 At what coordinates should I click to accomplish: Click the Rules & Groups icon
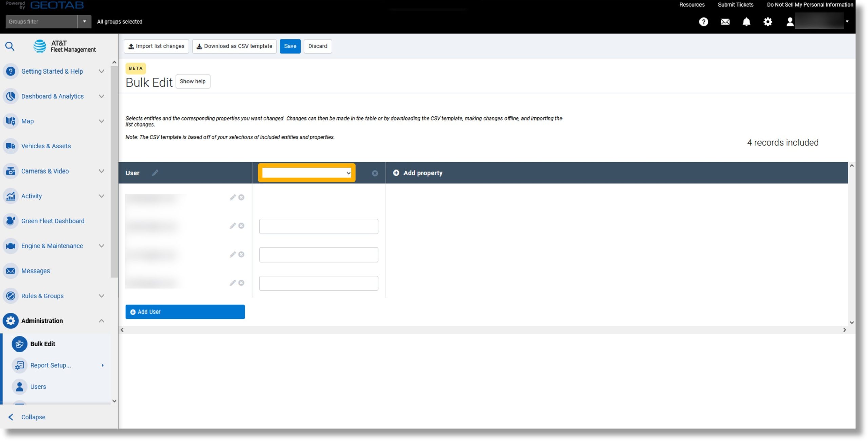(x=11, y=296)
